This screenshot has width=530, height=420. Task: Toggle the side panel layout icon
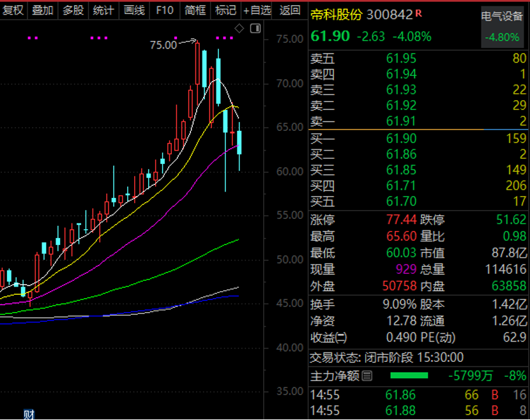point(255,28)
